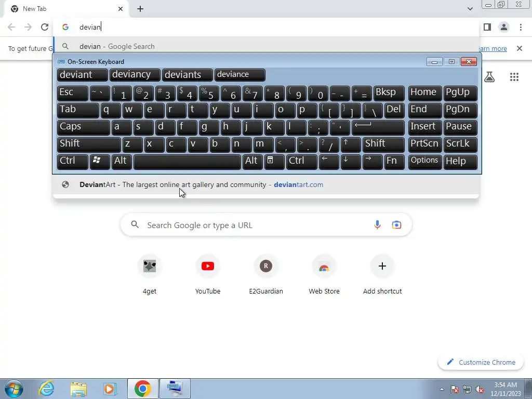532x399 pixels.
Task: Reload the page with the refresh icon
Action: [45, 27]
